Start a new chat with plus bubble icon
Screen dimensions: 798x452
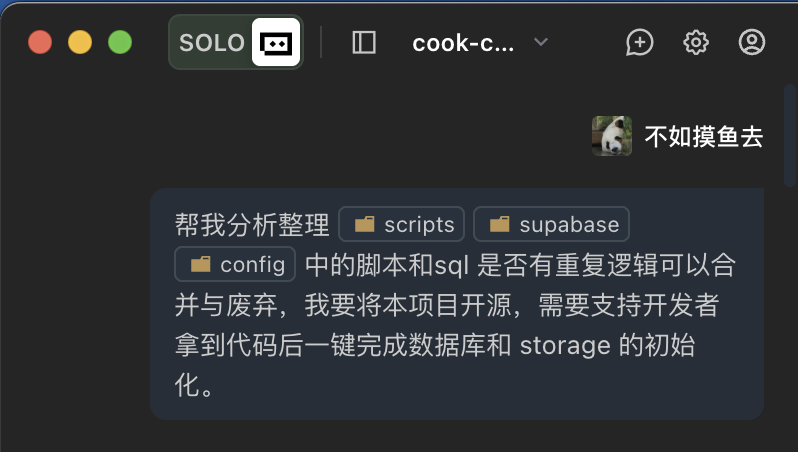click(x=639, y=42)
